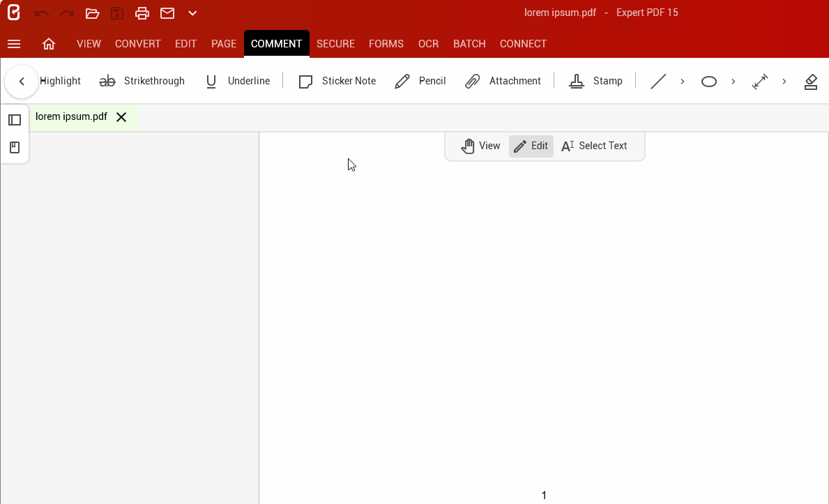Open the FORMS ribbon tab
The height and width of the screenshot is (504, 829).
[x=386, y=44]
